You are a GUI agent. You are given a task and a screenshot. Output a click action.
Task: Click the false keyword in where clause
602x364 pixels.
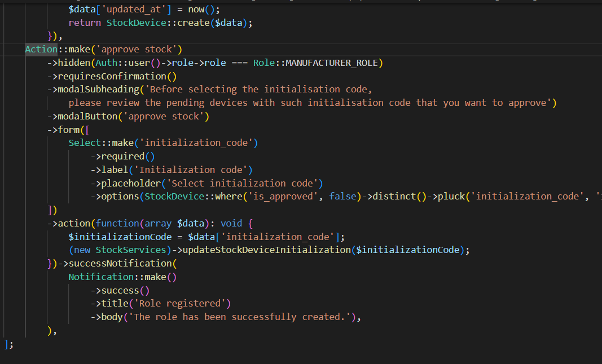click(x=343, y=197)
